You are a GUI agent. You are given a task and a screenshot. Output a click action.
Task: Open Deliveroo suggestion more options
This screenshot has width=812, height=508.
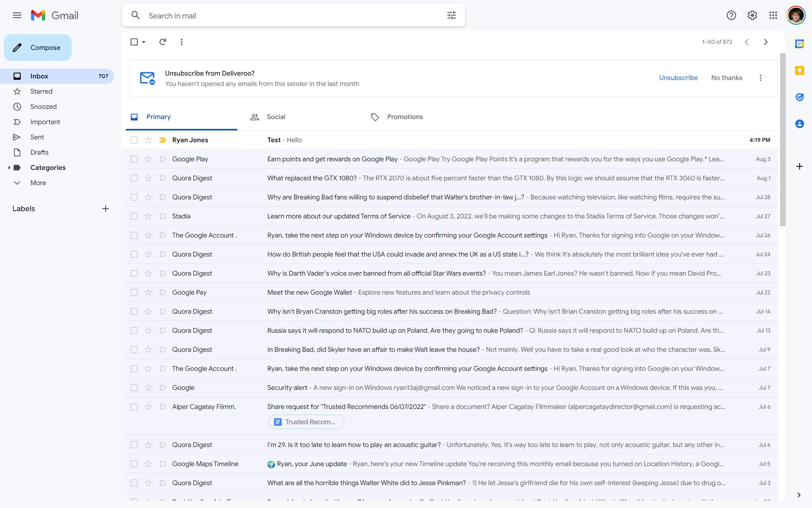tap(761, 78)
